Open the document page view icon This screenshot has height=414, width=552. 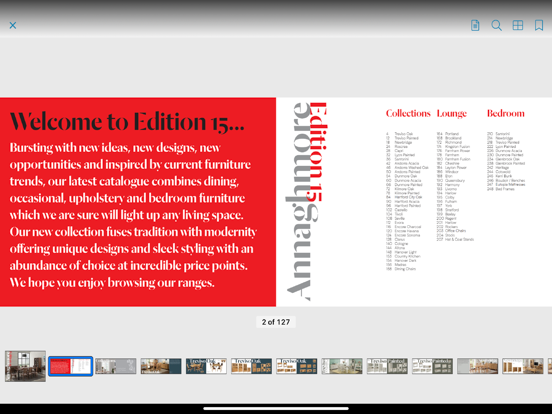tap(475, 25)
